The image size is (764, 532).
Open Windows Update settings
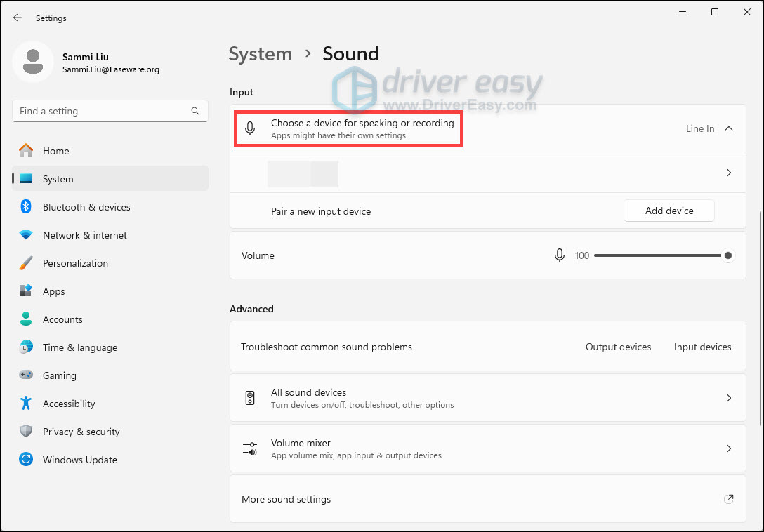coord(110,460)
